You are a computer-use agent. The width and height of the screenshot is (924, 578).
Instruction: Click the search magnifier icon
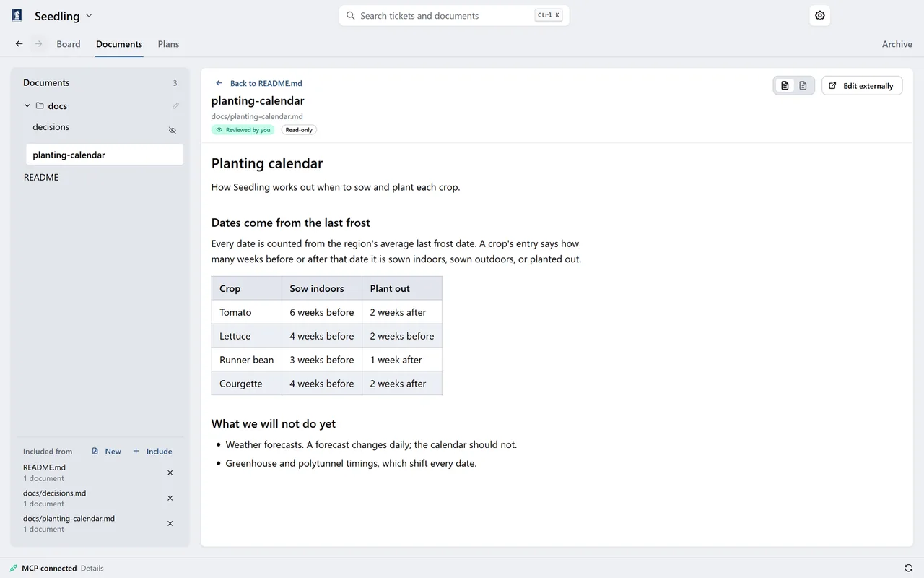coord(351,15)
